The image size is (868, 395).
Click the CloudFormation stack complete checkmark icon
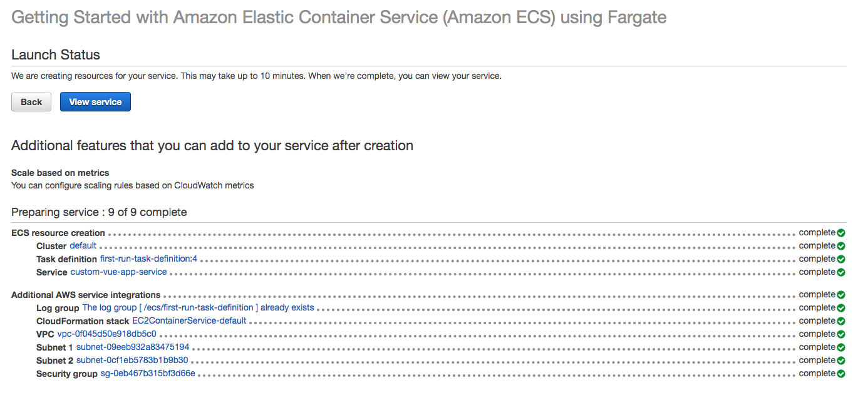841,321
